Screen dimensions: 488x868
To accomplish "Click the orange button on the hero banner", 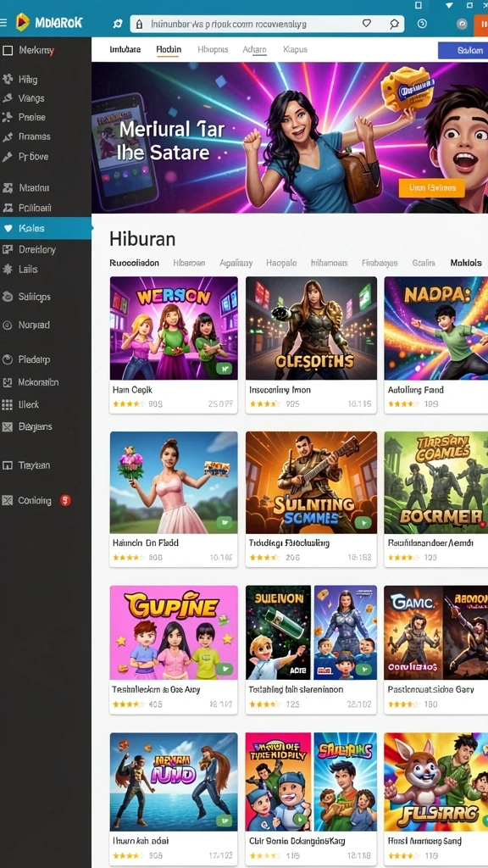I will 431,188.
